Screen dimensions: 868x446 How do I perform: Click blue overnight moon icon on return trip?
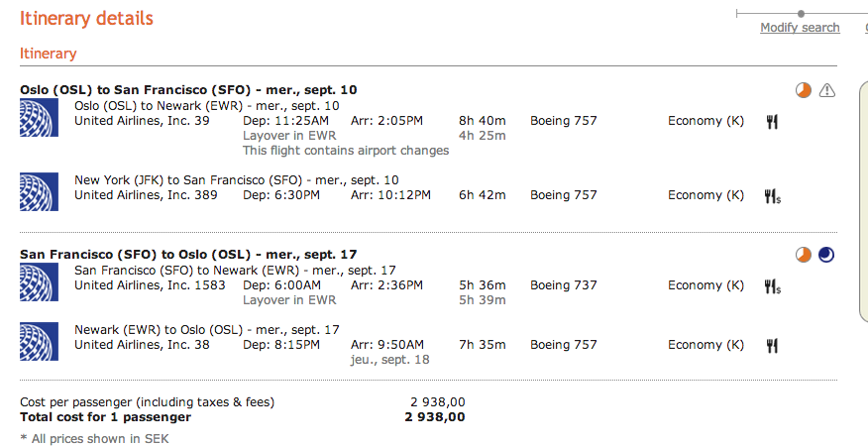coord(826,255)
